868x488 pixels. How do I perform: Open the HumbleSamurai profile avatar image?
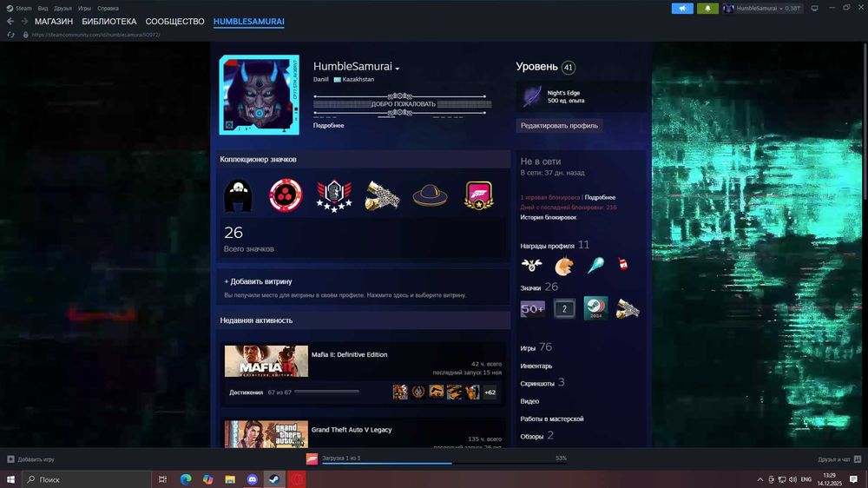coord(259,95)
